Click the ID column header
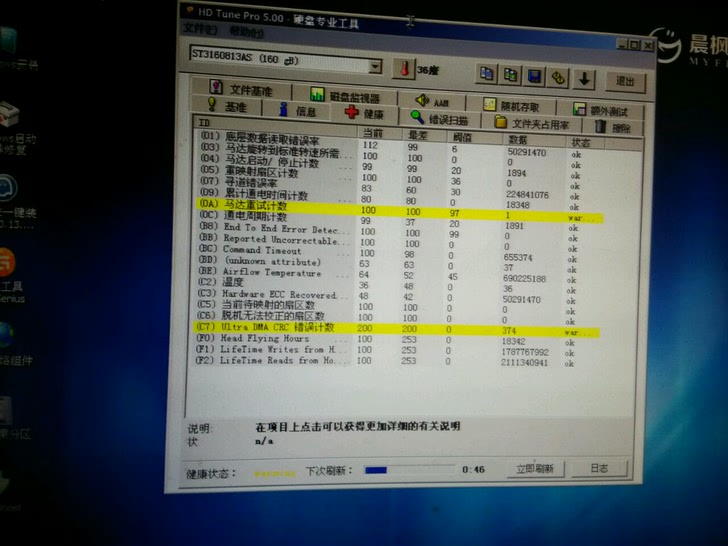The image size is (728, 546). (277, 125)
